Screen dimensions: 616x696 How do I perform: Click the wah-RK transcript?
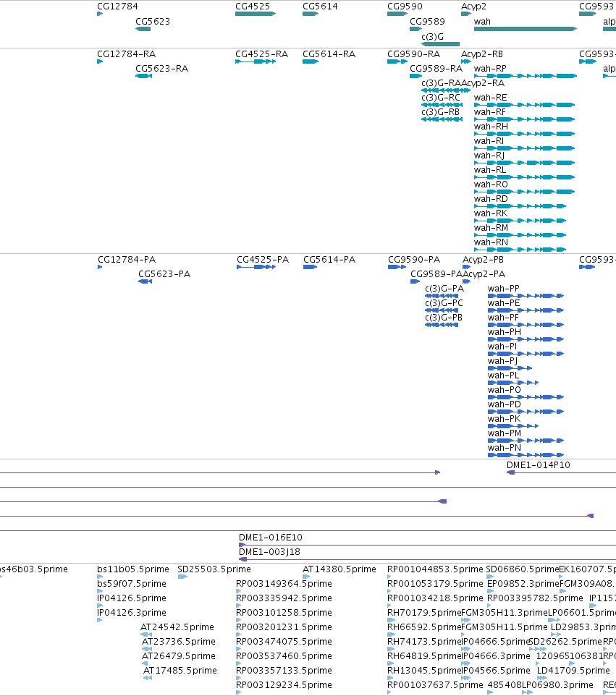tap(520, 221)
